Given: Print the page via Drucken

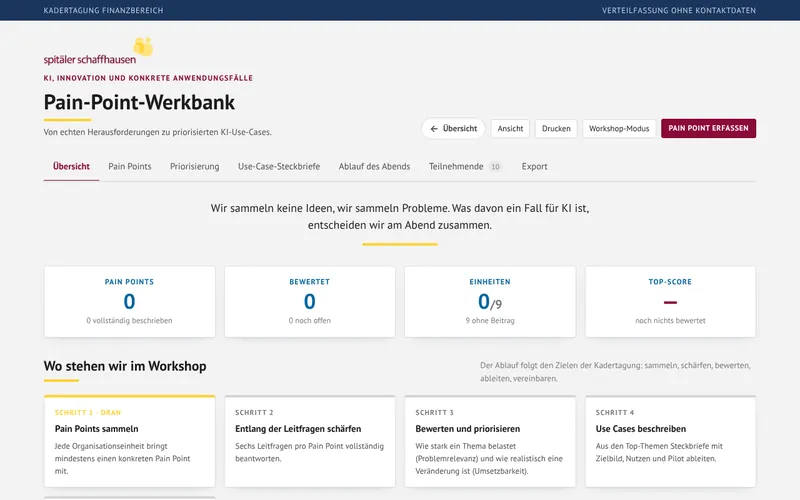Looking at the screenshot, I should point(556,129).
